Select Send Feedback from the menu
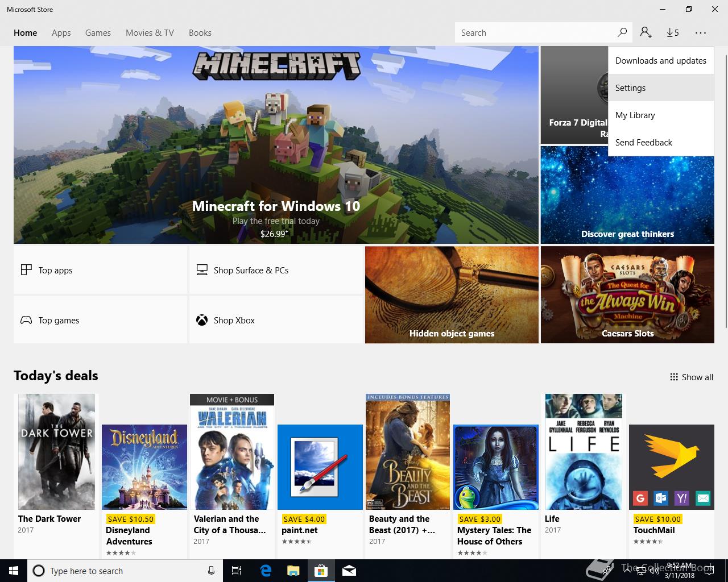This screenshot has width=728, height=582. (x=661, y=142)
